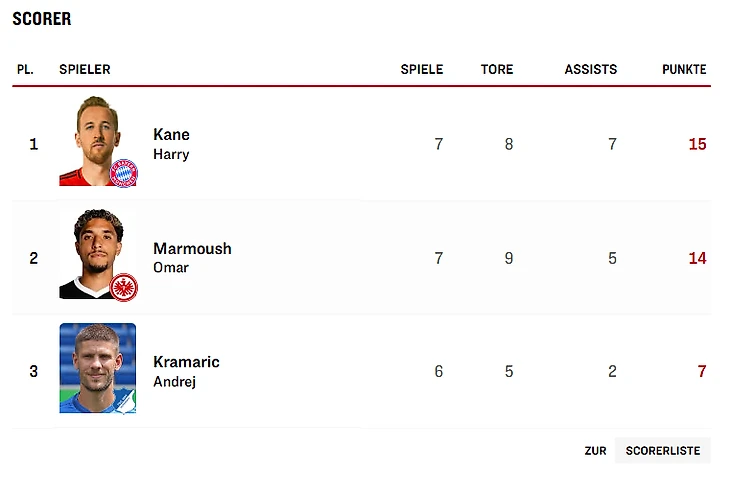This screenshot has height=489, width=730.
Task: Sort by the Punkte column header
Action: click(x=684, y=70)
